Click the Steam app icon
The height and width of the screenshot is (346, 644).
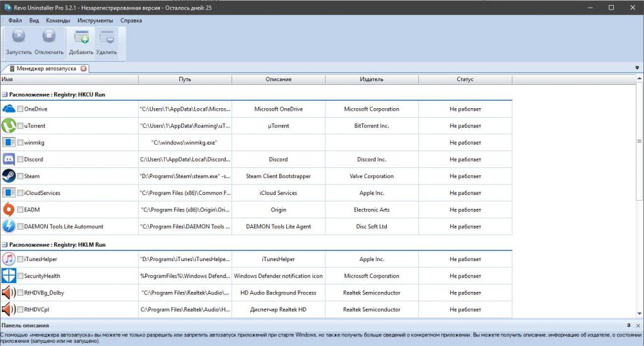click(9, 176)
